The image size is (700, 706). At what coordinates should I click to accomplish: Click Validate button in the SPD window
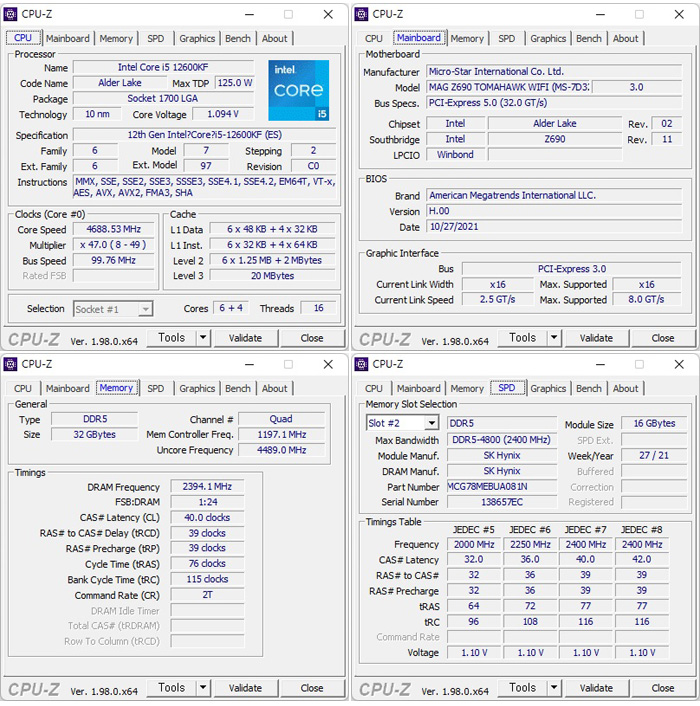596,688
